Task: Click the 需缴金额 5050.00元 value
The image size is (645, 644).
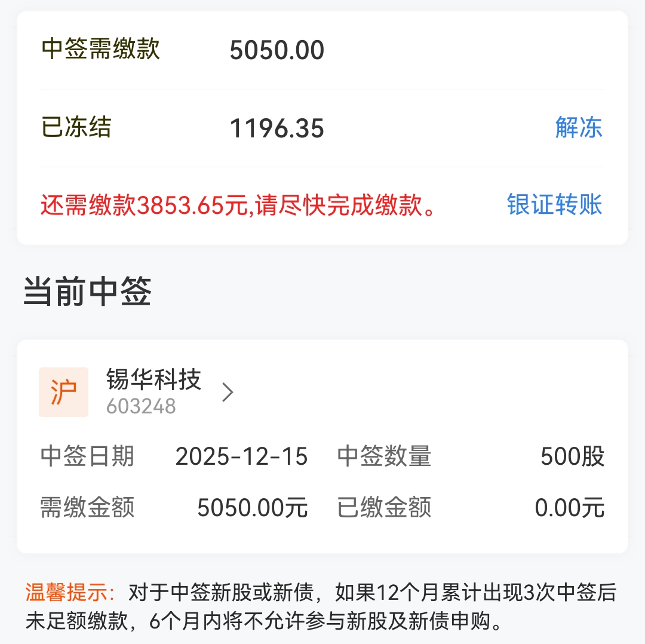Action: click(x=252, y=507)
